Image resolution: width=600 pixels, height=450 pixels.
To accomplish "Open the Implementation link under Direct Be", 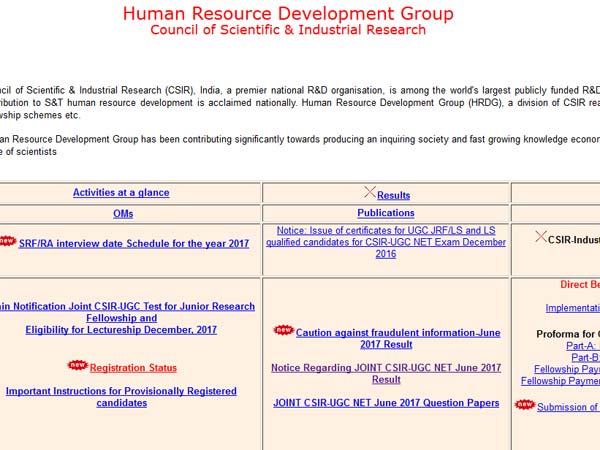I will coord(572,308).
